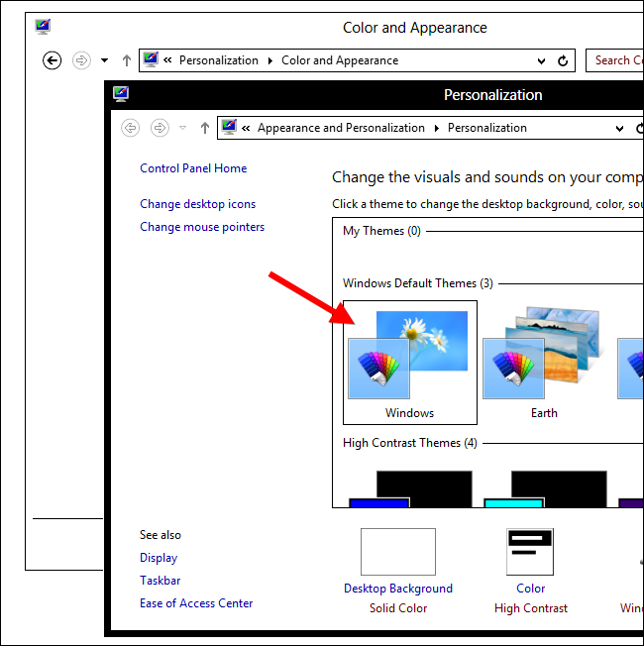
Task: Open Change mouse pointers link
Action: pos(202,227)
